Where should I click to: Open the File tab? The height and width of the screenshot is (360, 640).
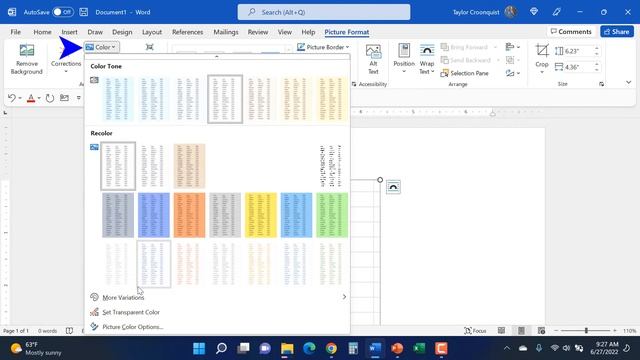[16, 32]
